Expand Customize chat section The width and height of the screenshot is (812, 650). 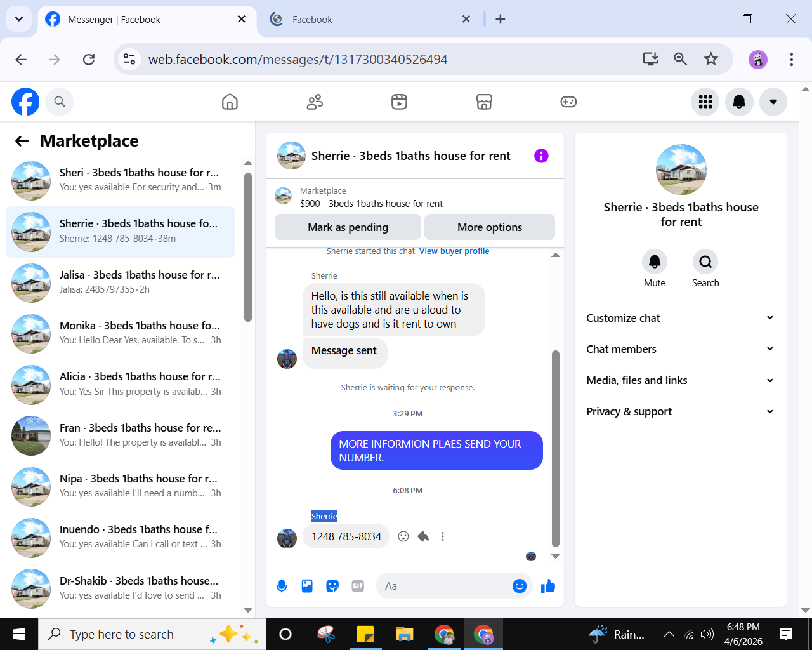point(681,318)
